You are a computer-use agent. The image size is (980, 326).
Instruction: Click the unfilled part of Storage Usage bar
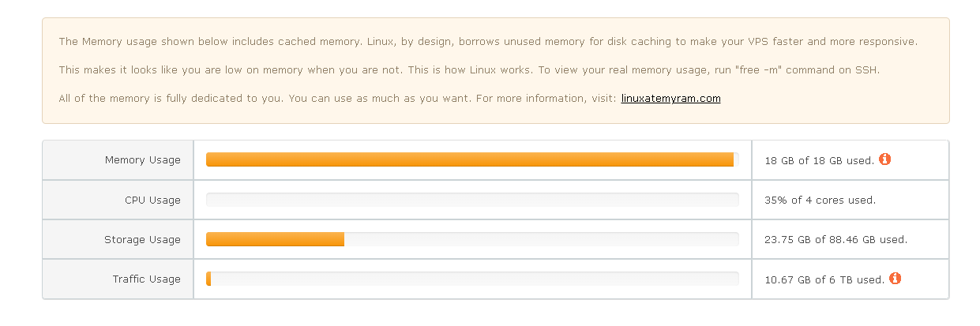[541, 239]
